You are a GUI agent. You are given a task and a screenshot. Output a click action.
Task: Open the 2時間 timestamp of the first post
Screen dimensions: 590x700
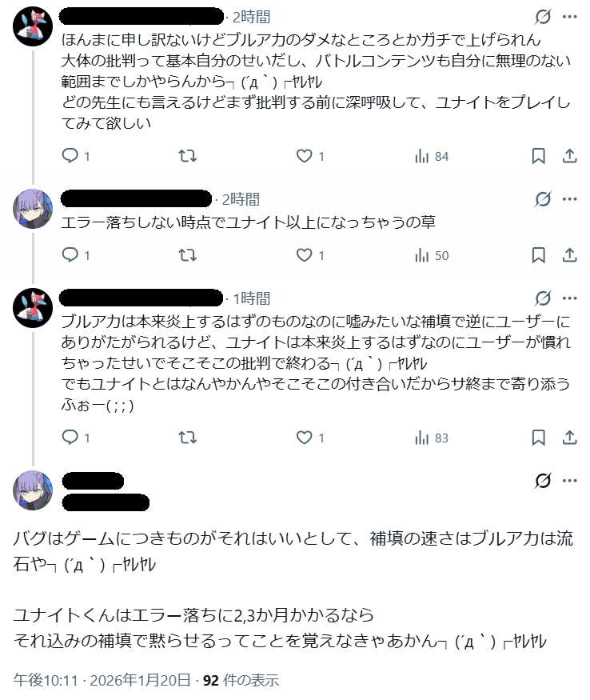251,16
